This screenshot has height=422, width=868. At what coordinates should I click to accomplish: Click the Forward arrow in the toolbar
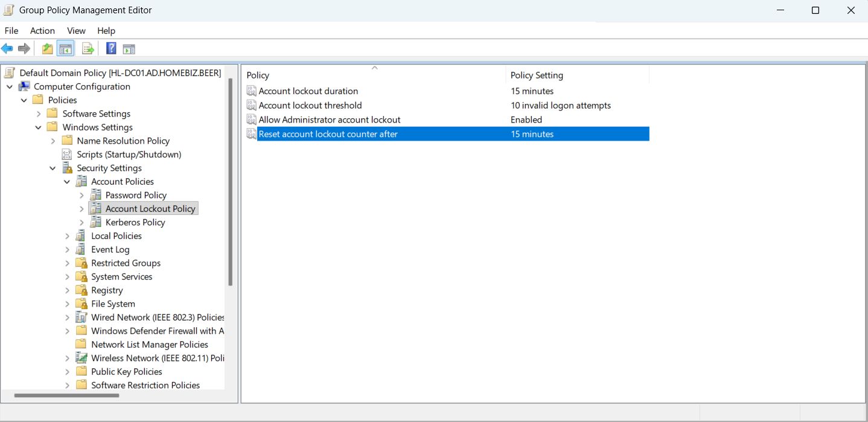[x=24, y=49]
